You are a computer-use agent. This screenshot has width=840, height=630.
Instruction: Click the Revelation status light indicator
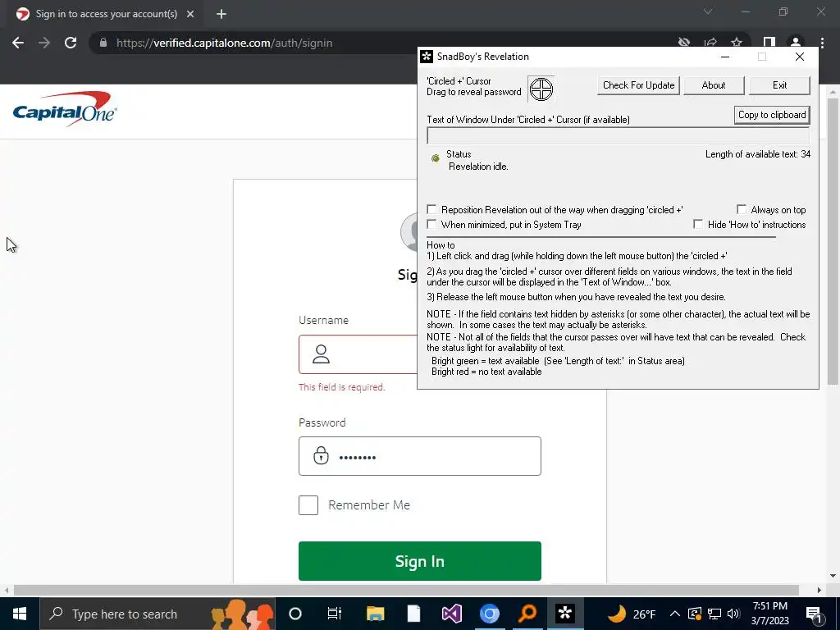point(436,158)
